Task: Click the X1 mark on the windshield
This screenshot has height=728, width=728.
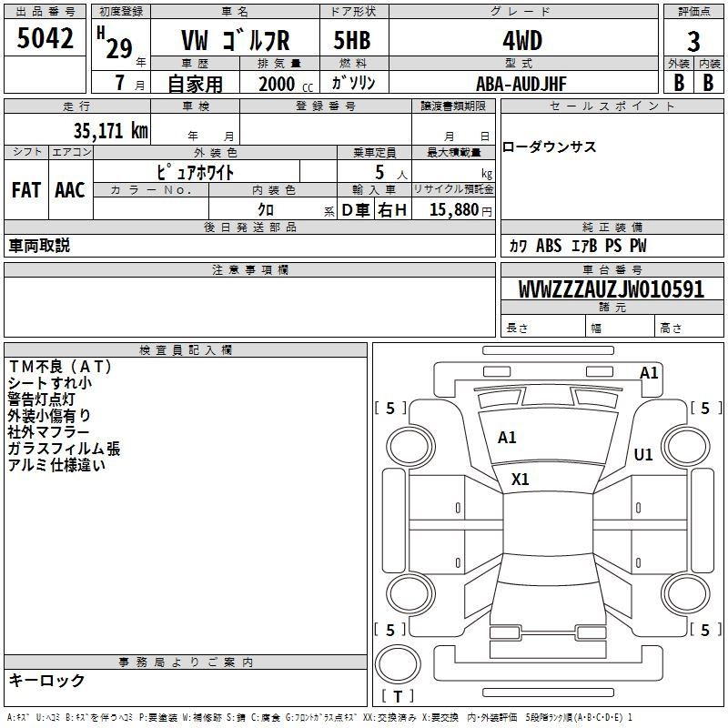Action: tap(520, 480)
